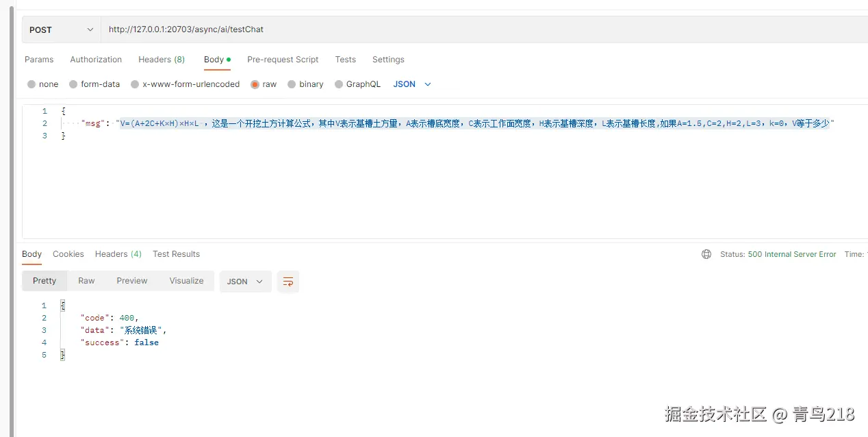
Task: Select the request Body tab
Action: click(217, 60)
